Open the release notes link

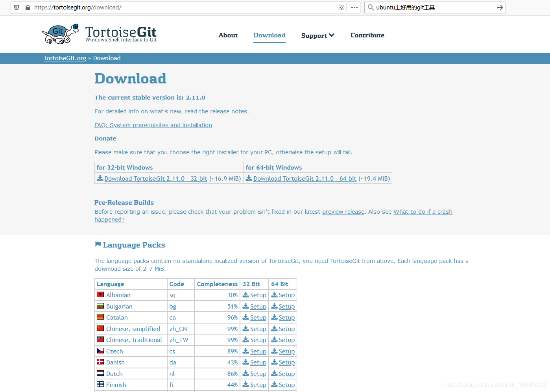[x=229, y=111]
